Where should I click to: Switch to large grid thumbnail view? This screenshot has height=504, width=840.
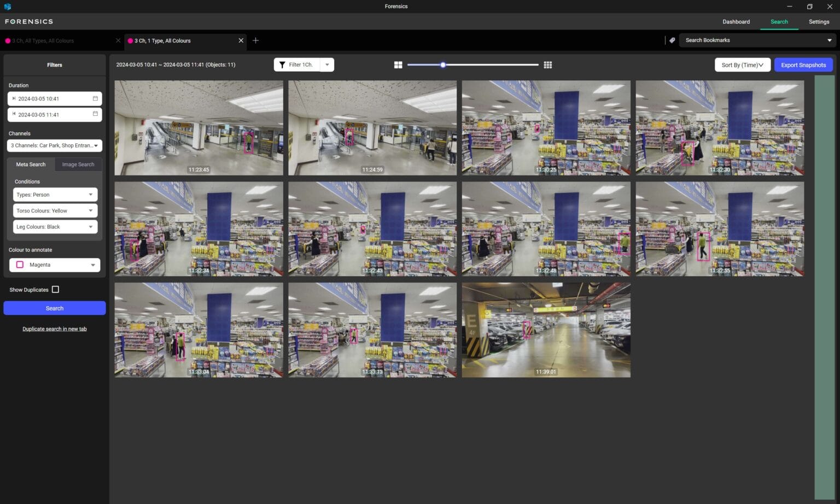pyautogui.click(x=398, y=65)
